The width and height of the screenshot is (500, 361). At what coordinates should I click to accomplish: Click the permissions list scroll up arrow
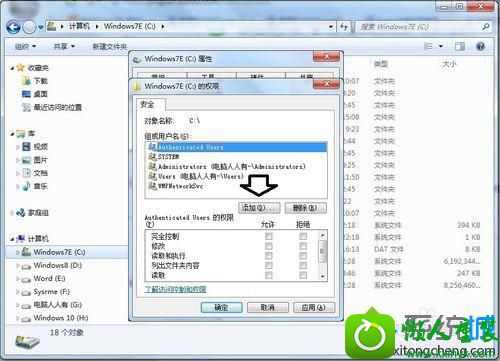point(322,235)
